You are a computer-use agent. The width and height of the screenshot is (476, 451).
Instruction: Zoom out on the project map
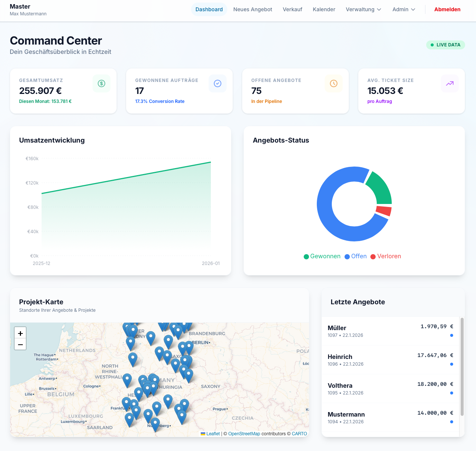click(x=20, y=344)
